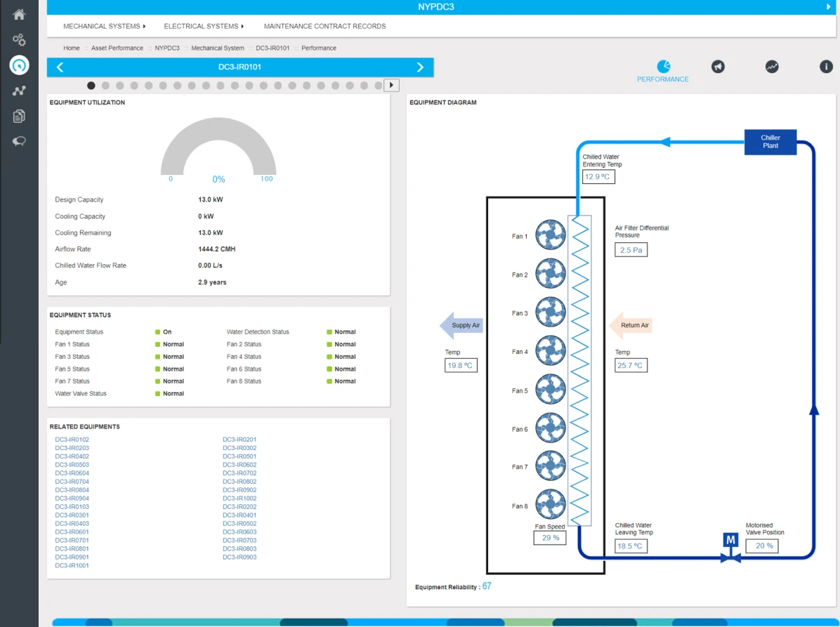Go to the Home icon in the sidebar

pos(19,15)
